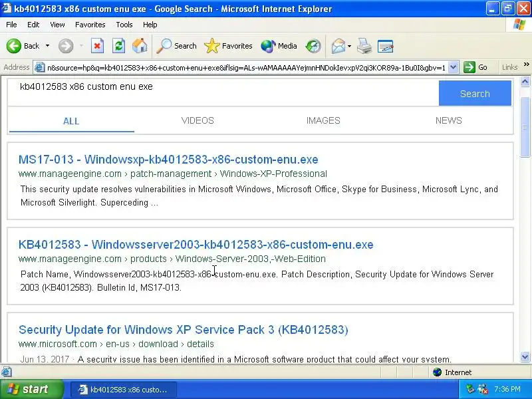Open the Favorites star icon
The height and width of the screenshot is (399, 532).
[211, 46]
